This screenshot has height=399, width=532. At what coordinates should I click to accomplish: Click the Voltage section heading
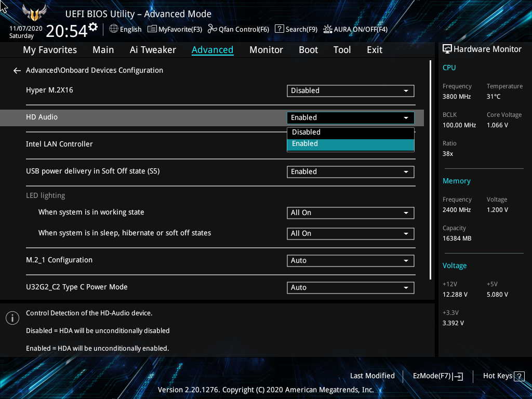(x=454, y=265)
